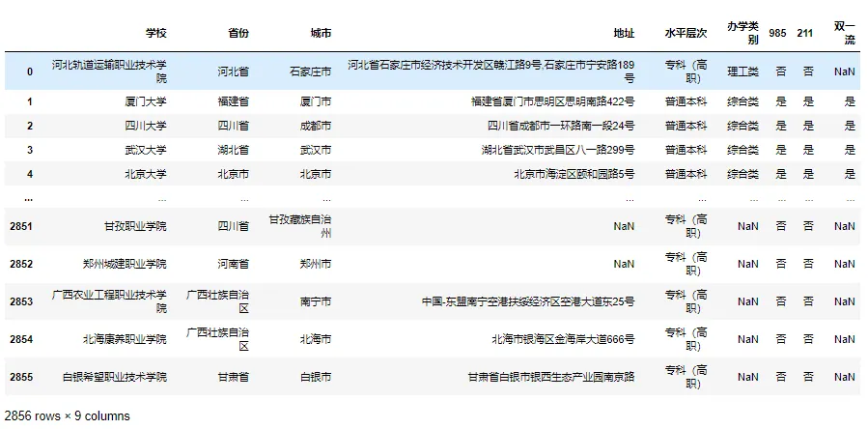Click the 北海市 city cell

pos(316,339)
